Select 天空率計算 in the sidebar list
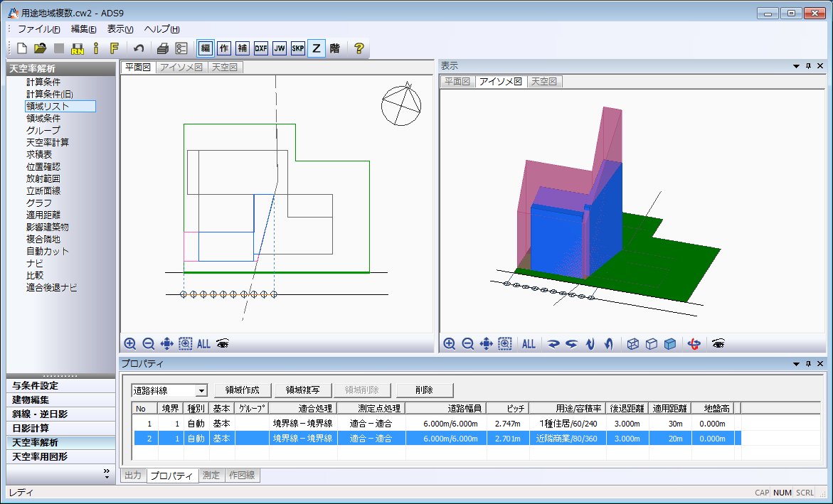 coord(48,142)
